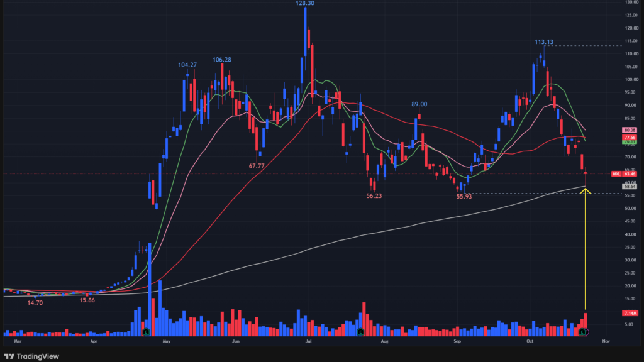
Task: Click the 7.14M volume tag
Action: point(630,313)
